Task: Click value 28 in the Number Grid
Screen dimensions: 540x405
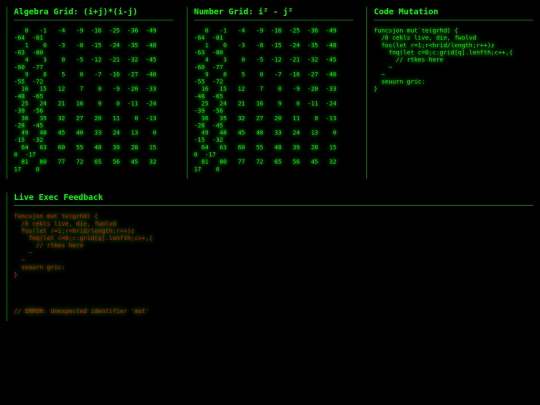Action: coord(314,147)
